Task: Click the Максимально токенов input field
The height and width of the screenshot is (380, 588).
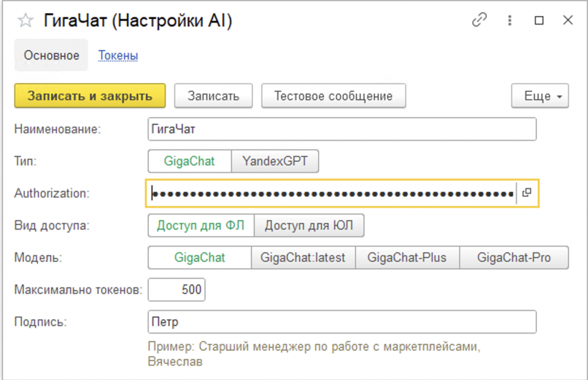Action: 177,290
